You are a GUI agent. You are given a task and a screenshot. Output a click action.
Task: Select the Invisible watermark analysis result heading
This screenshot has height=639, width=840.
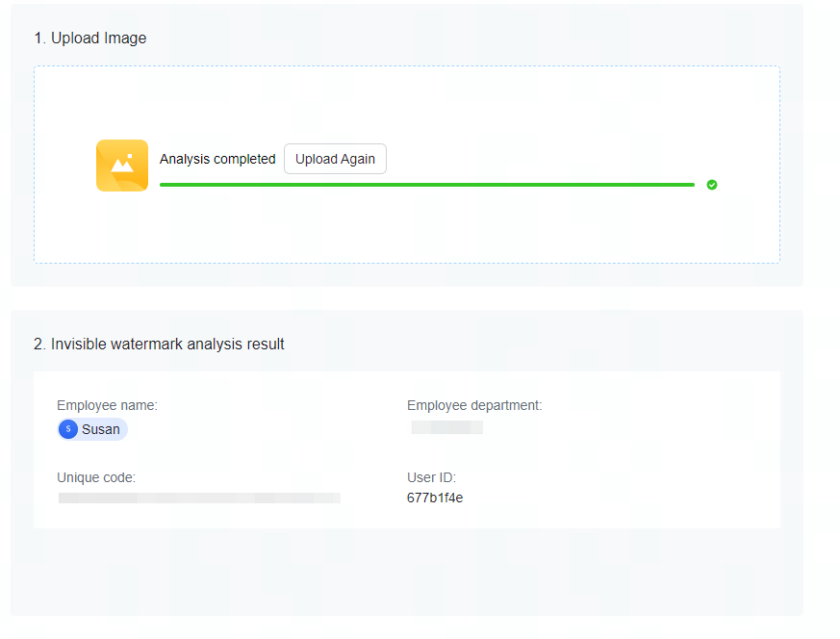tap(159, 344)
